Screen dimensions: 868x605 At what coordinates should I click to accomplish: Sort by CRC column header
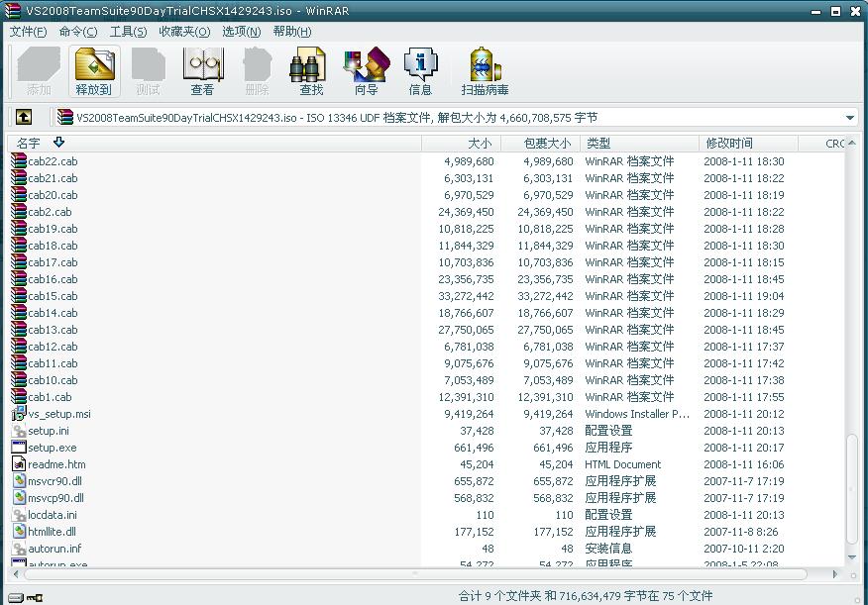point(822,144)
